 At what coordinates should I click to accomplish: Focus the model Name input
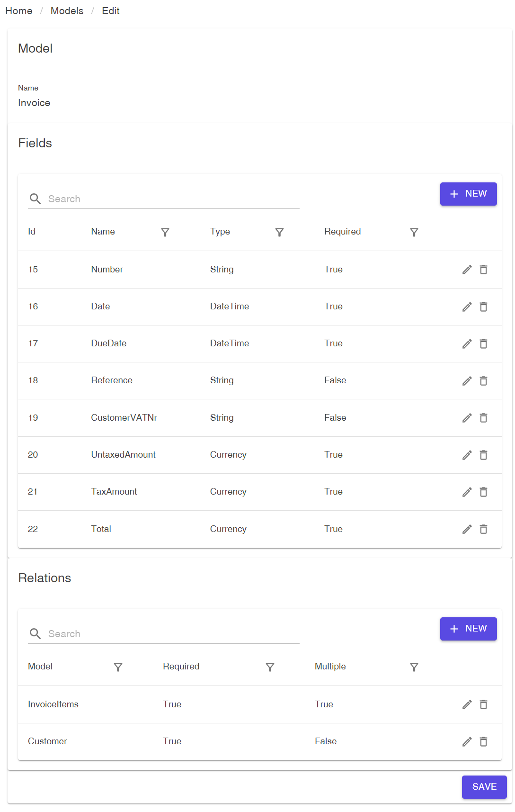point(259,103)
